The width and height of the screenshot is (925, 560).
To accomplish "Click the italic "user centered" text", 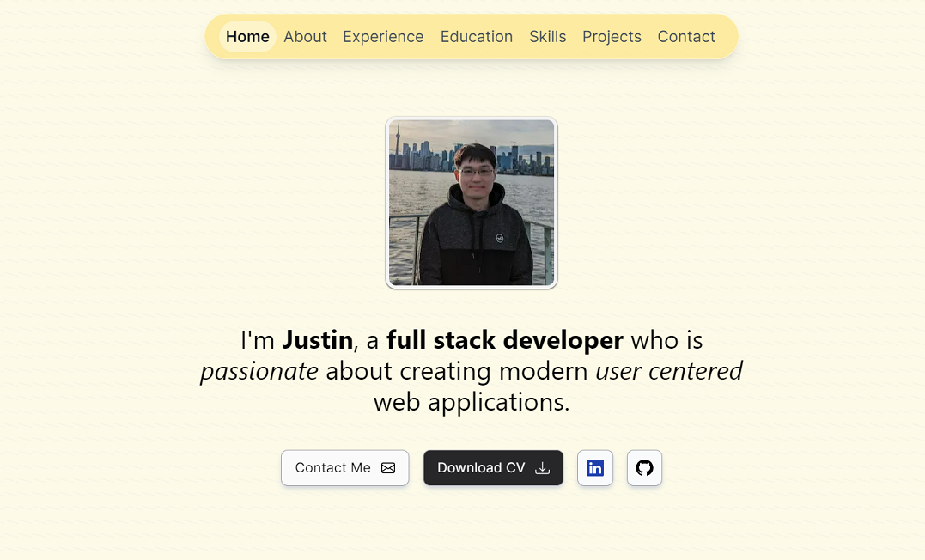I will (669, 371).
